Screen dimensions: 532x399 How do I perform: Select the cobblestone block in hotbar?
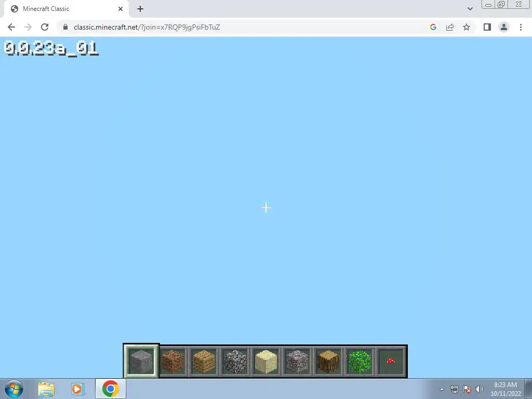point(235,361)
